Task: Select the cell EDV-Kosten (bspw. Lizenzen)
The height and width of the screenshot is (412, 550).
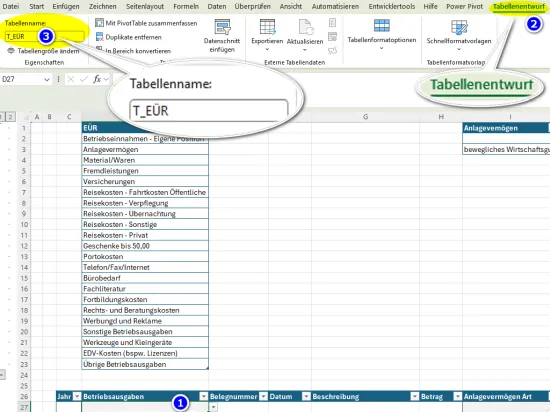Action: click(x=145, y=353)
